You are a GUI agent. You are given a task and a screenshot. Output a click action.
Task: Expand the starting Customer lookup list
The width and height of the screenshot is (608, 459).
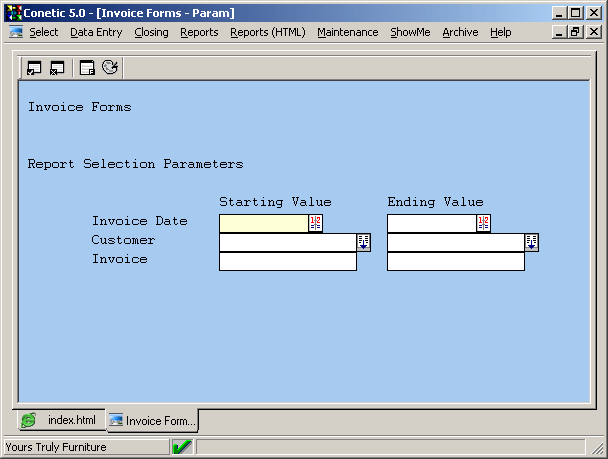pyautogui.click(x=363, y=242)
